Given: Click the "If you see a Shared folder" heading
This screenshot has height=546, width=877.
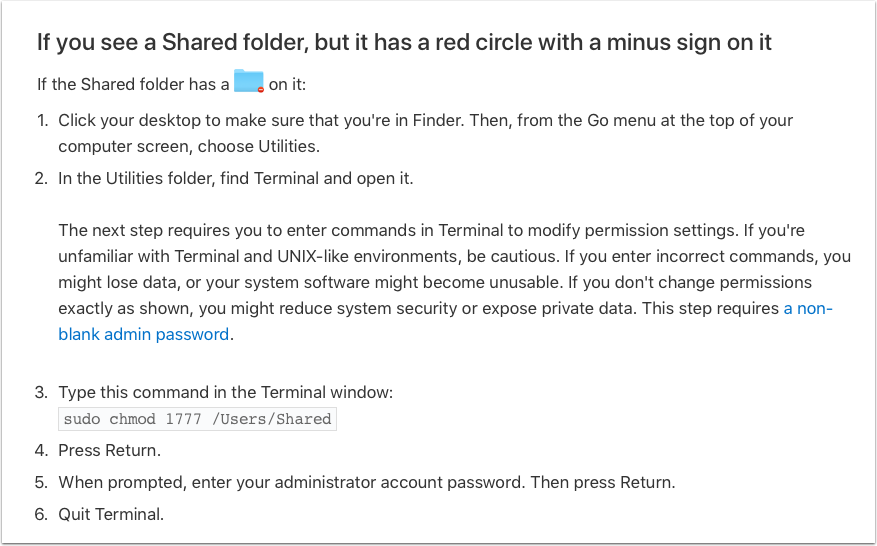Looking at the screenshot, I should tap(404, 43).
